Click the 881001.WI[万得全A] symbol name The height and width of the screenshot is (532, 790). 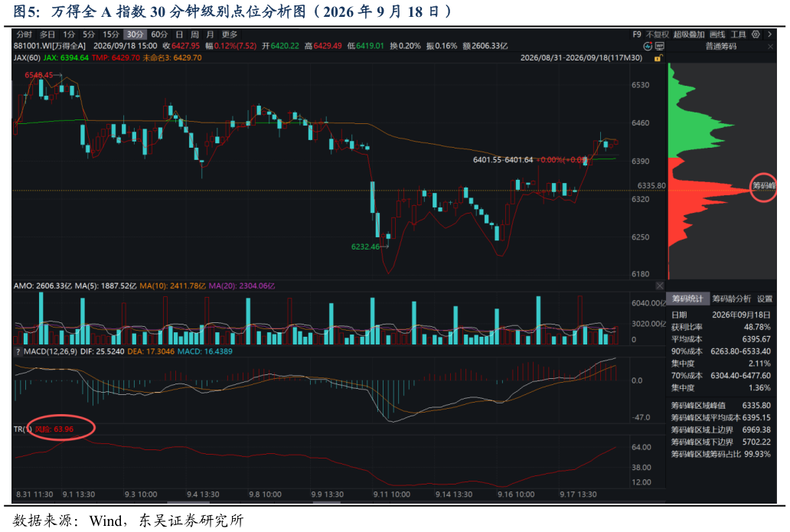(x=49, y=46)
